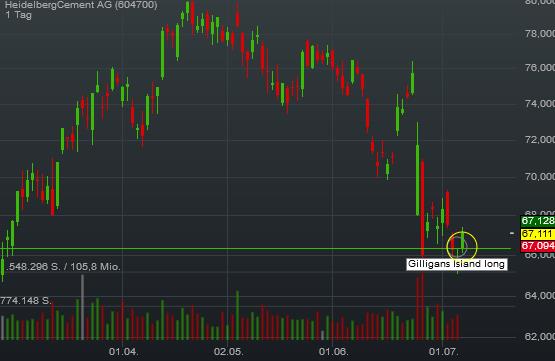Click the yellow 67,111 price tag
The width and height of the screenshot is (555, 361).
(538, 234)
